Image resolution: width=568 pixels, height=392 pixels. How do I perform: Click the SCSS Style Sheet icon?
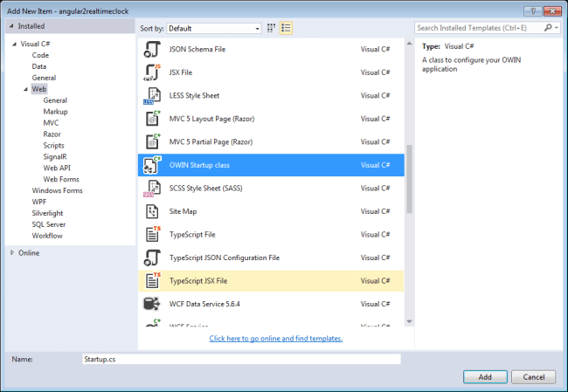coord(152,189)
